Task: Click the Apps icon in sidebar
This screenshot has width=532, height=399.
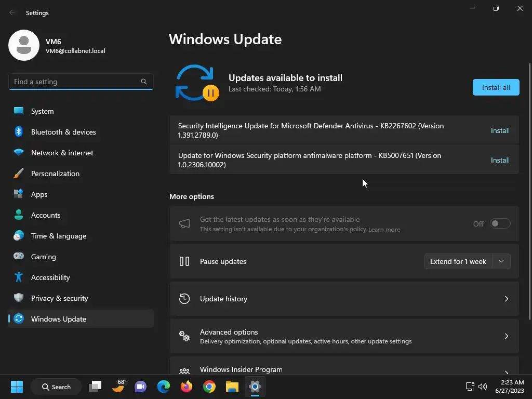Action: [x=19, y=194]
